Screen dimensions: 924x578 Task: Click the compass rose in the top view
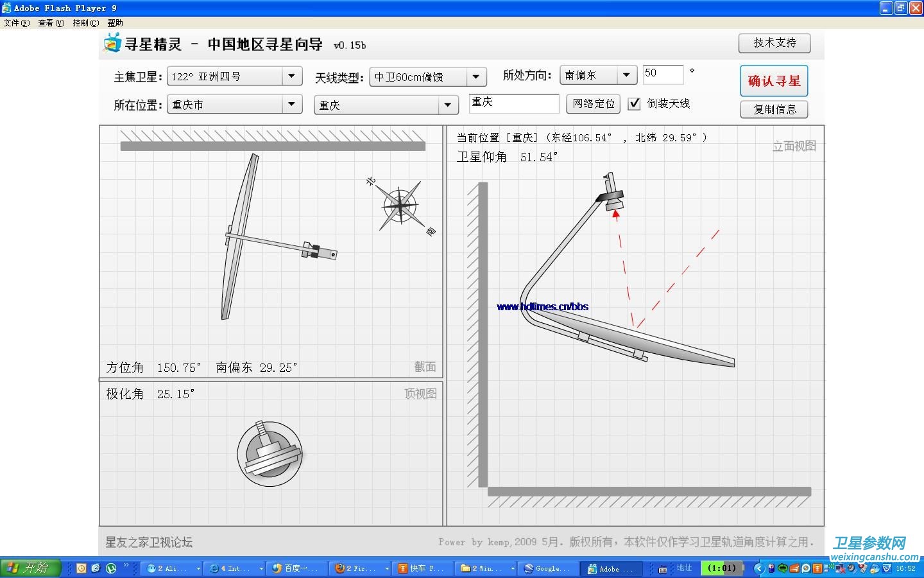click(x=400, y=206)
